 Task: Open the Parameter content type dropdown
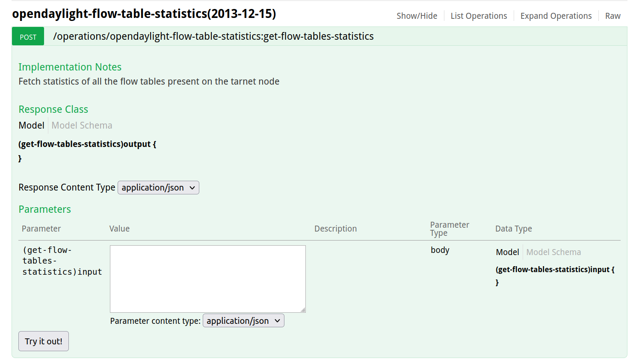pyautogui.click(x=243, y=321)
